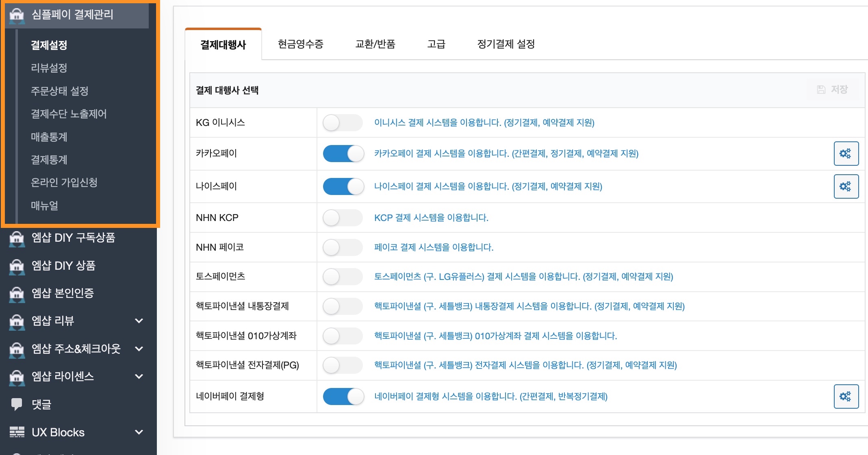This screenshot has height=455, width=868.
Task: Expand the 엠샵 주소&체크아웃 menu
Action: coord(139,349)
